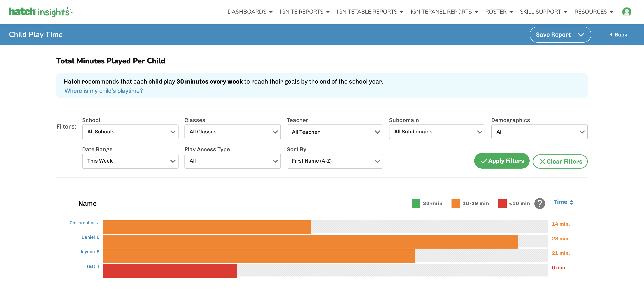Expand the Classes filter dropdown
The image size is (644, 291).
click(x=233, y=132)
